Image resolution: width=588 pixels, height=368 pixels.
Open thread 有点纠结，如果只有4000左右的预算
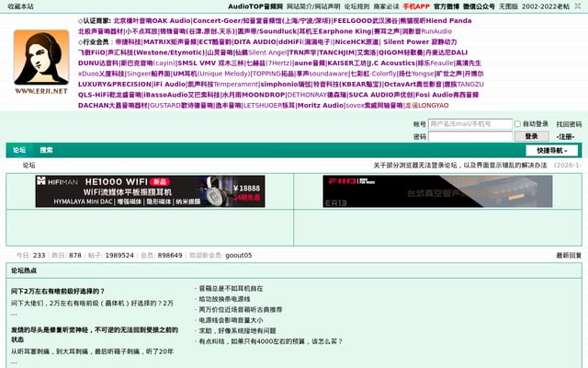coord(271,341)
